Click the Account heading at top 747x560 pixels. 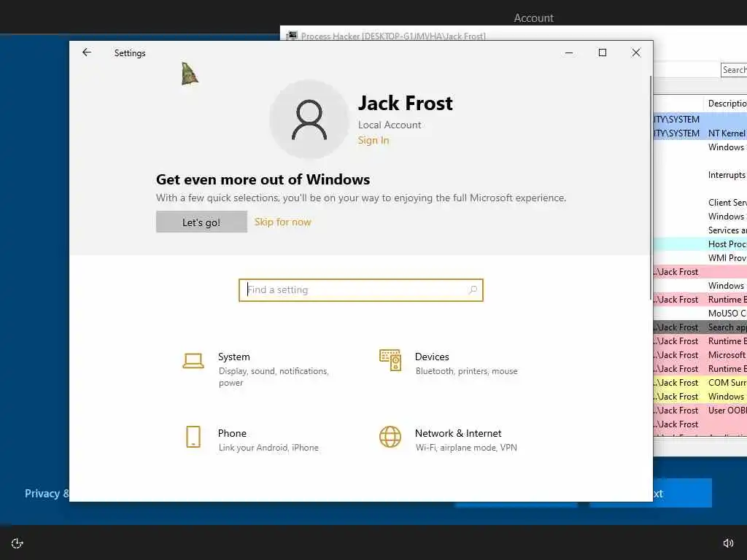(x=533, y=18)
